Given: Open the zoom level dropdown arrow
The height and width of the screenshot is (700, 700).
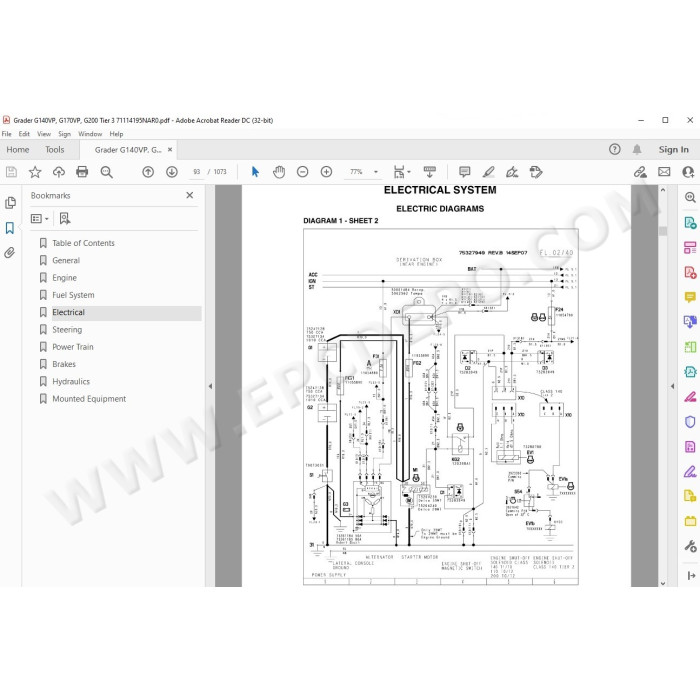Looking at the screenshot, I should [376, 172].
